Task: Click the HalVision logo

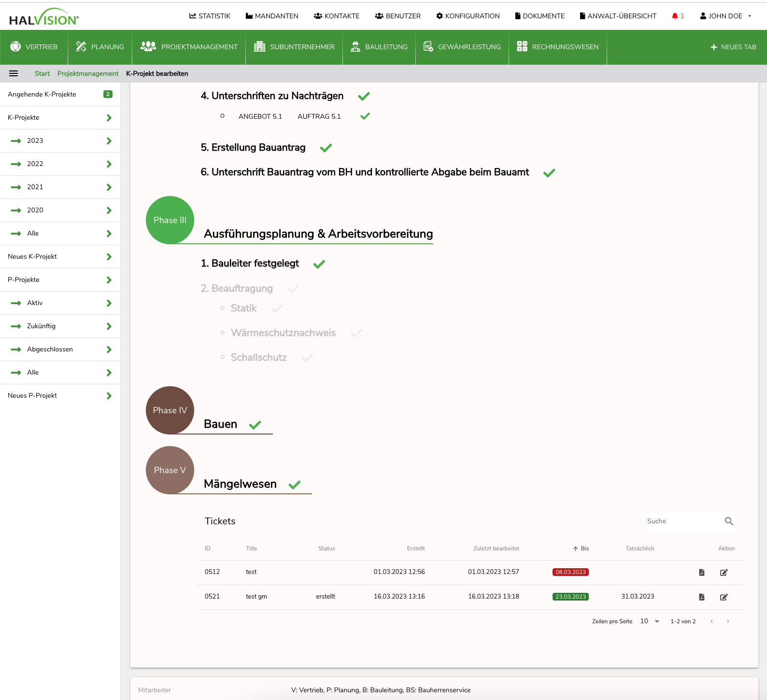Action: click(43, 17)
